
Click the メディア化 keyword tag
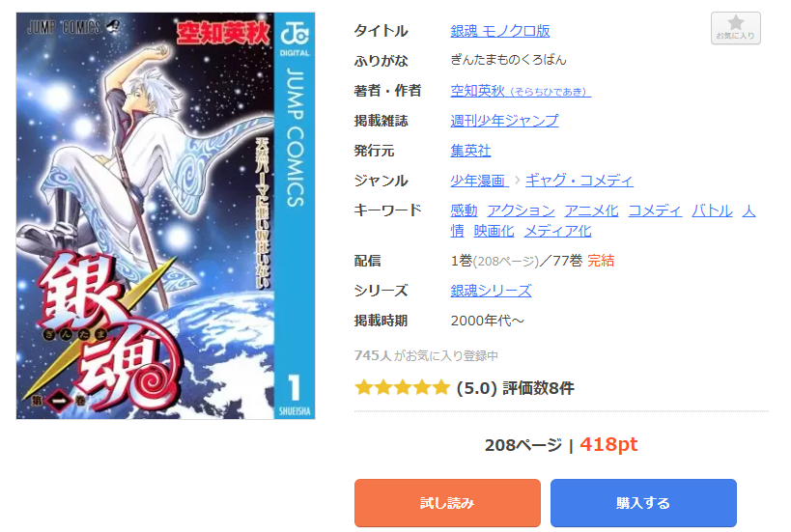[x=557, y=231]
